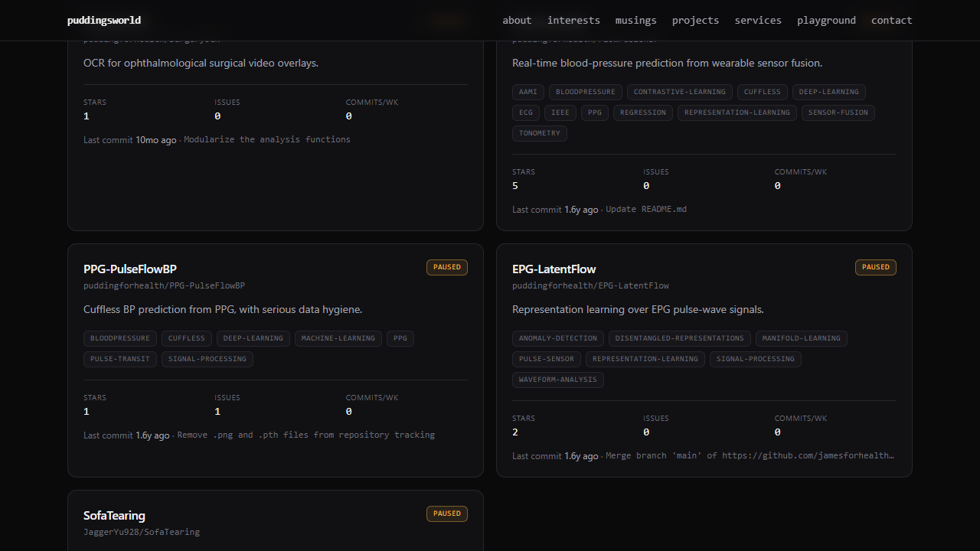This screenshot has height=551, width=980.
Task: Select the SENSOR-FUSION tag
Action: point(838,112)
